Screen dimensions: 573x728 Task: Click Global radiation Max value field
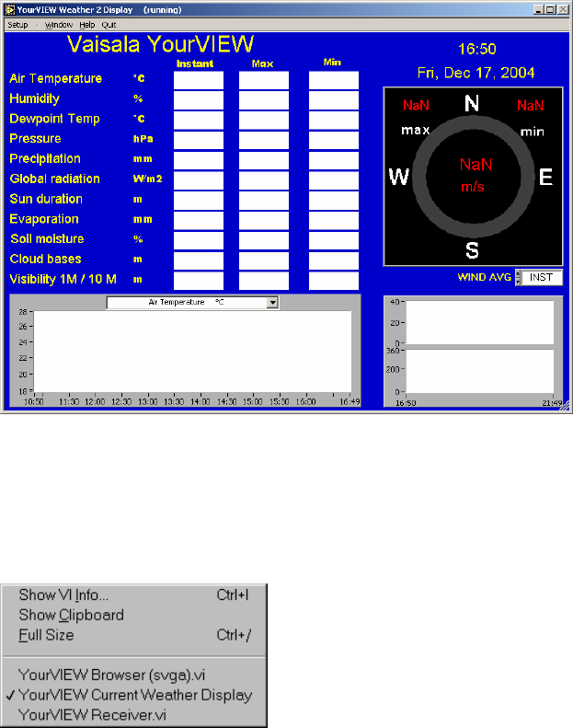264,180
